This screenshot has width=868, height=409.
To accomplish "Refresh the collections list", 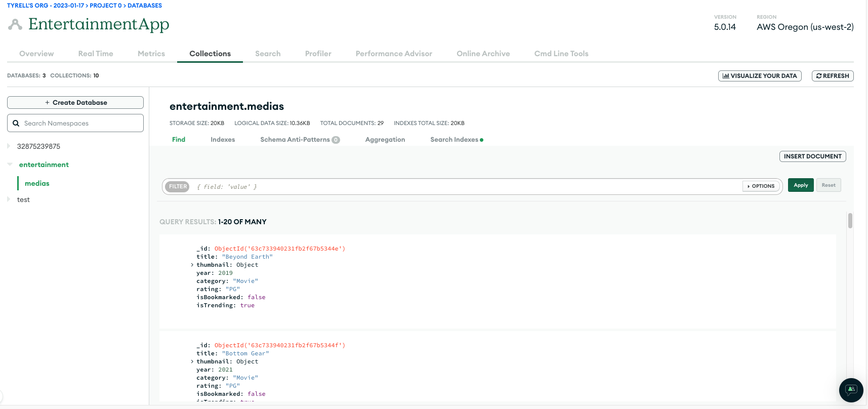I will (833, 76).
